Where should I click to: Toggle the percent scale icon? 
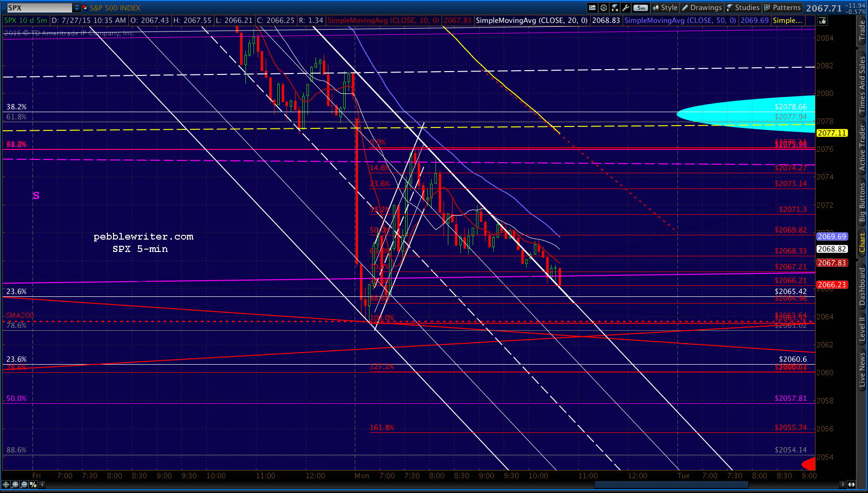33,484
